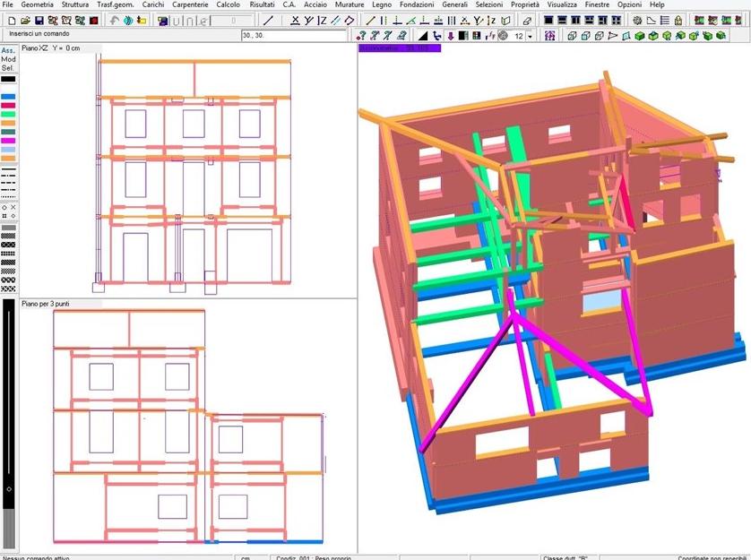Pick the magenta color swatch
The width and height of the screenshot is (751, 560).
[x=8, y=141]
